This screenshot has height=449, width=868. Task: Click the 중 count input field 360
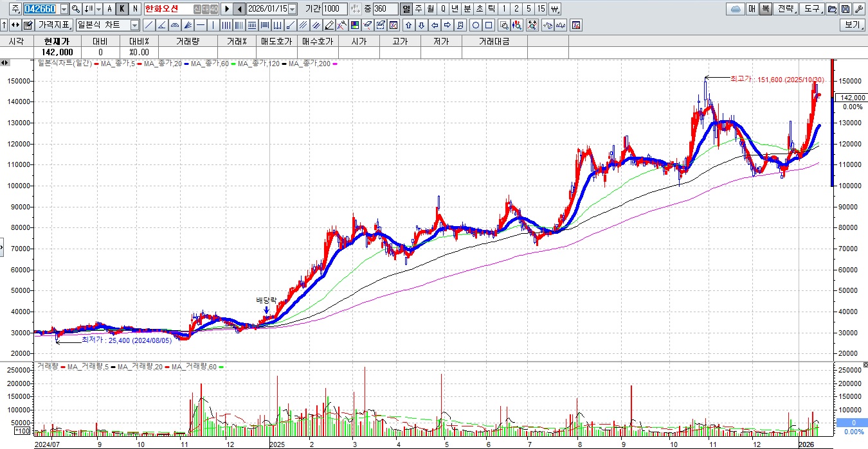[385, 9]
